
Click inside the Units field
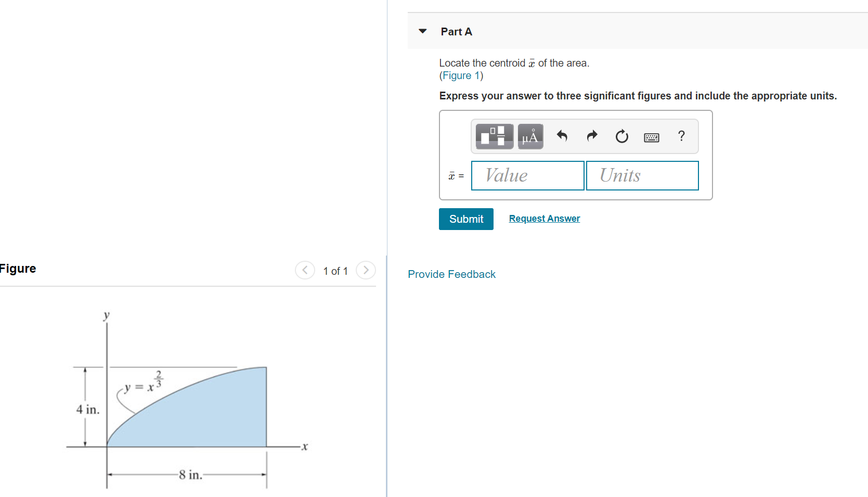[642, 175]
